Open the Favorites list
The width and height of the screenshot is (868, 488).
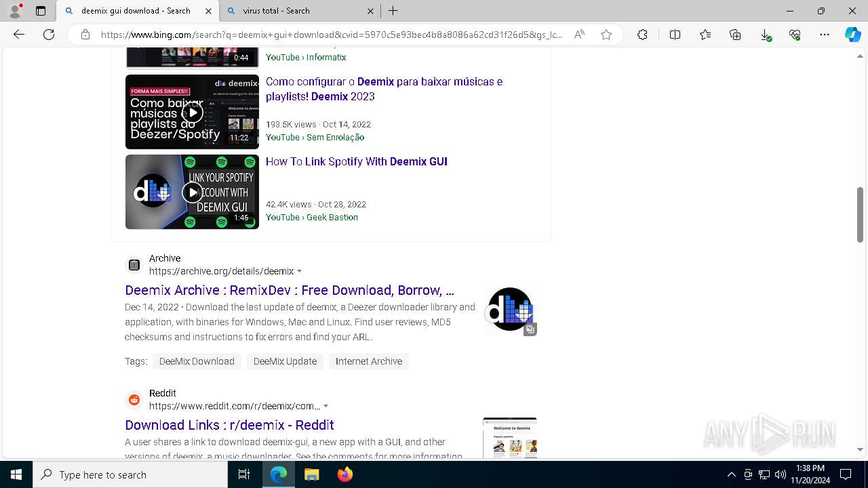click(x=705, y=35)
